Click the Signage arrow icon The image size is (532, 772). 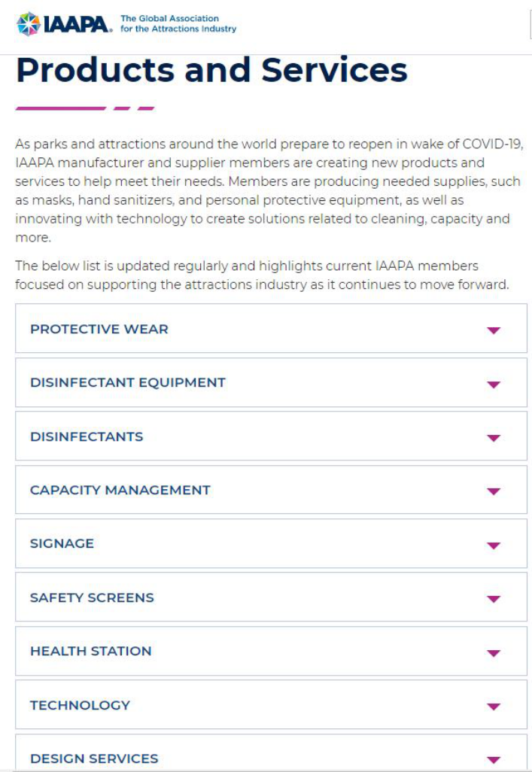coord(494,545)
